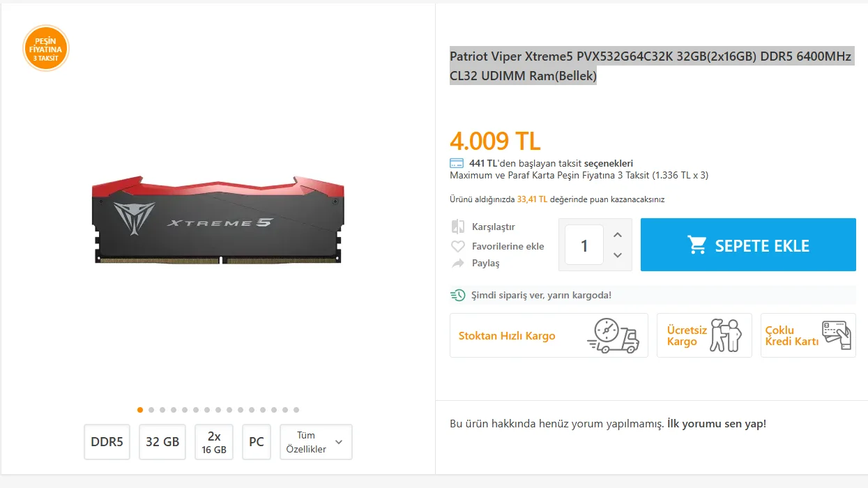
Task: Select the DDR5 specification tag
Action: click(107, 442)
